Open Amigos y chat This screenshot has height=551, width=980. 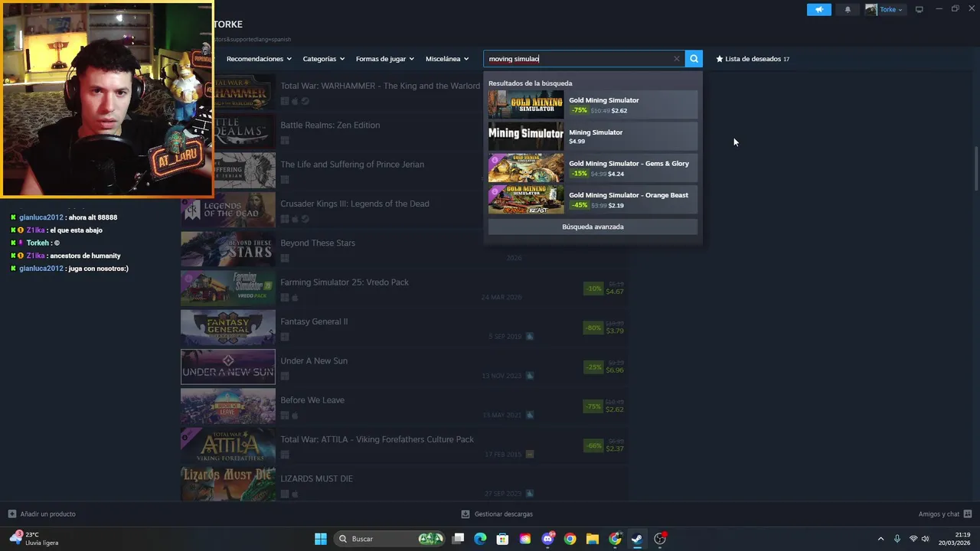[939, 514]
